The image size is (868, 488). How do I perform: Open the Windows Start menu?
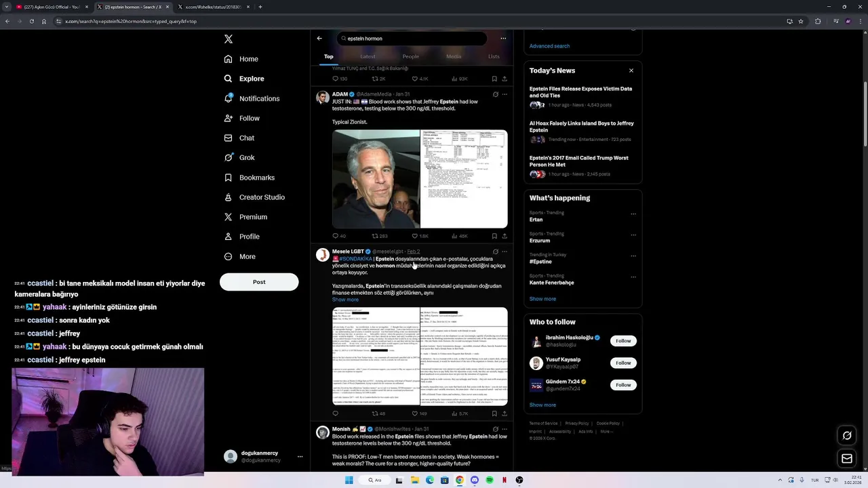coord(349,480)
